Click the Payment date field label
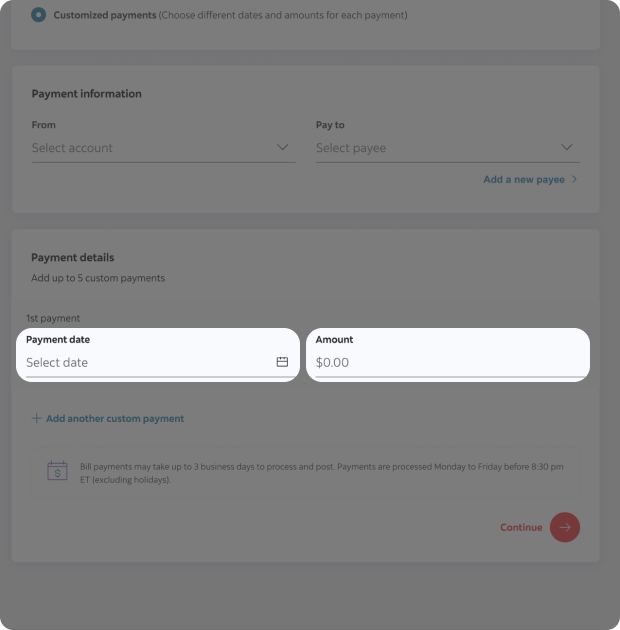 58,340
